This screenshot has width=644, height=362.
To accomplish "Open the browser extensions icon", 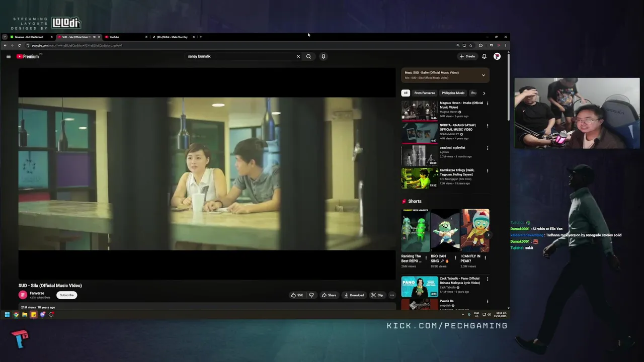I will pyautogui.click(x=480, y=45).
